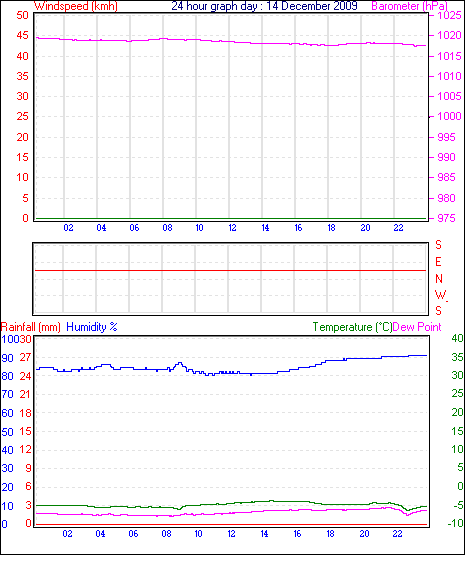This screenshot has width=466, height=566.
Task: Click the 35 temperature scale value
Action: [457, 357]
